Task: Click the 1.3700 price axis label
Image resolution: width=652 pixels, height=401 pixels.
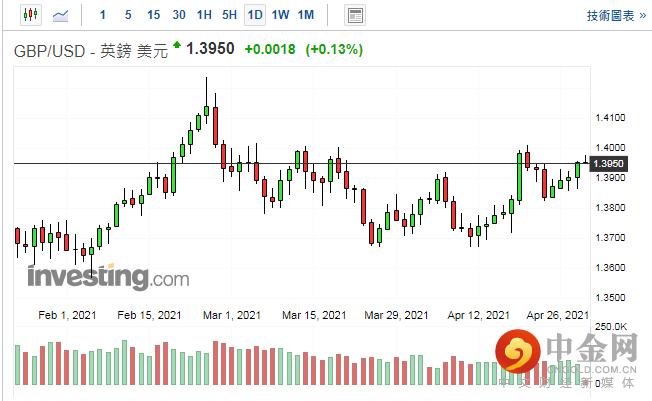Action: (610, 238)
